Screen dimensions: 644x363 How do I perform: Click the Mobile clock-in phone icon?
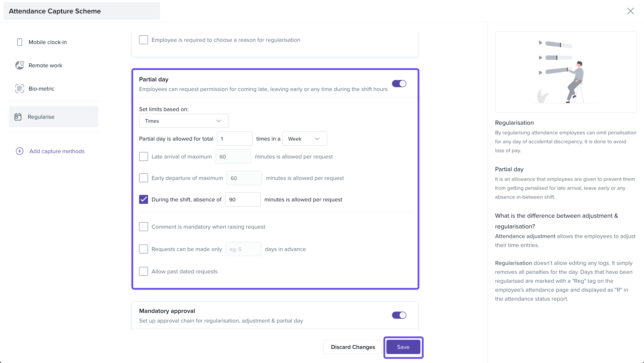click(x=19, y=42)
